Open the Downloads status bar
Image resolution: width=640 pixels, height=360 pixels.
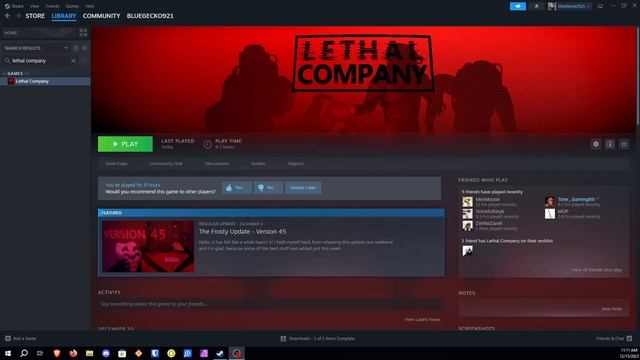pyautogui.click(x=318, y=338)
